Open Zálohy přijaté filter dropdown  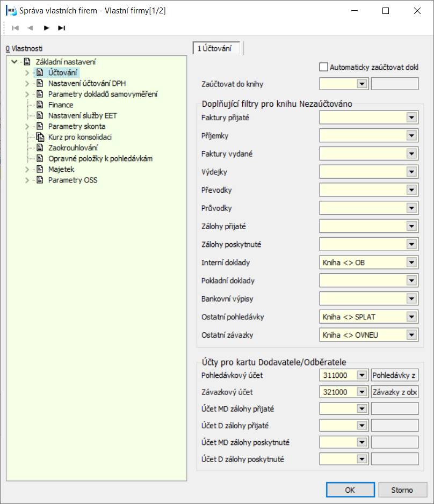coord(411,227)
